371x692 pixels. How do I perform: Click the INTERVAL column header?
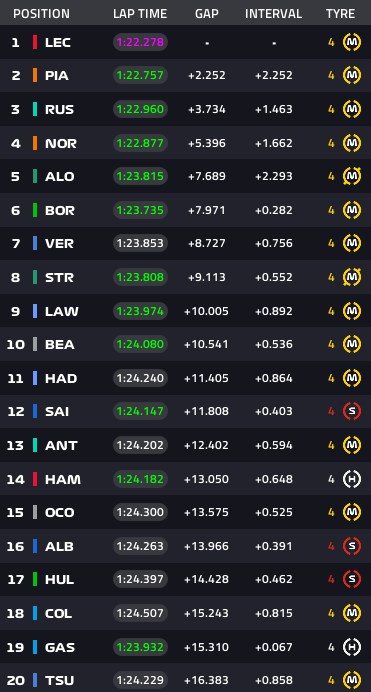point(274,14)
